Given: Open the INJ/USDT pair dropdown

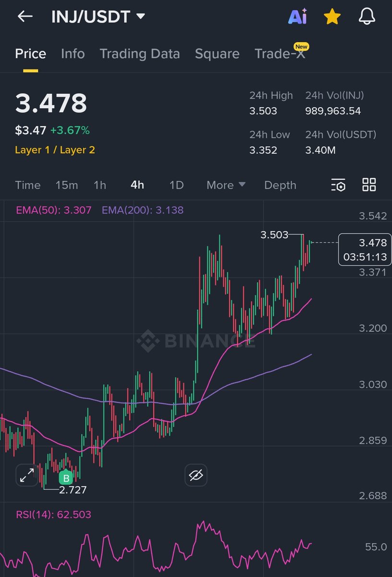Looking at the screenshot, I should (98, 17).
